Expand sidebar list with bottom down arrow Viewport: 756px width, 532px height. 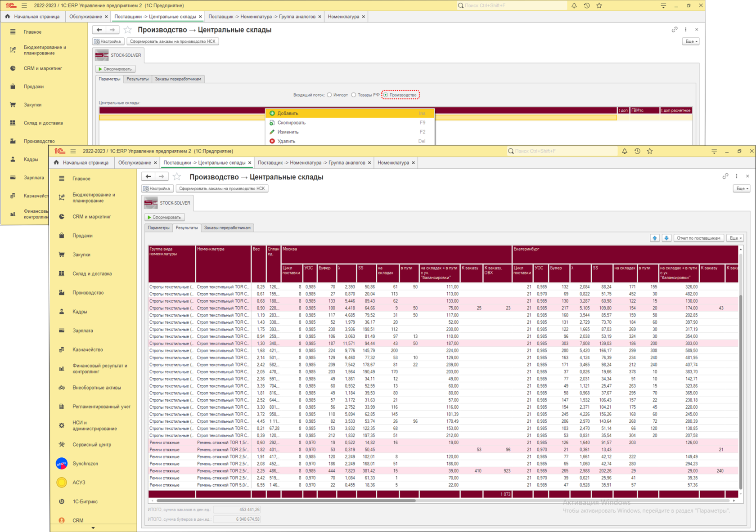pos(93,528)
